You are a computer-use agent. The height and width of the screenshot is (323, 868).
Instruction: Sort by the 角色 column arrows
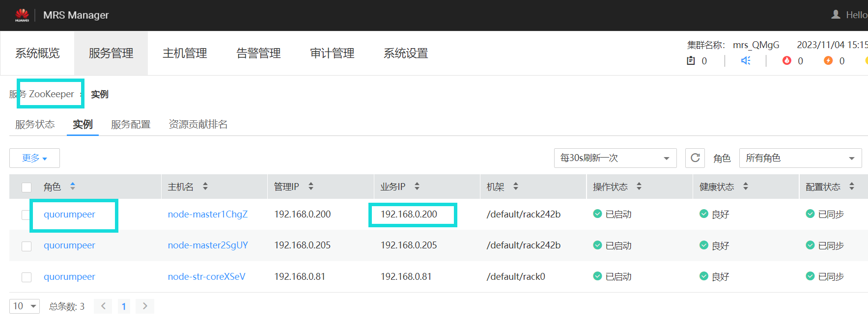click(x=73, y=186)
